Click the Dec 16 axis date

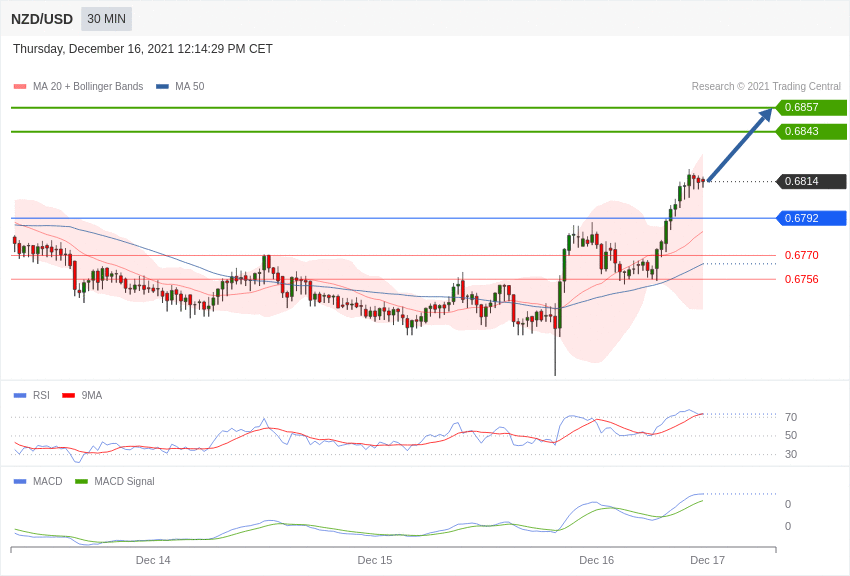(596, 560)
